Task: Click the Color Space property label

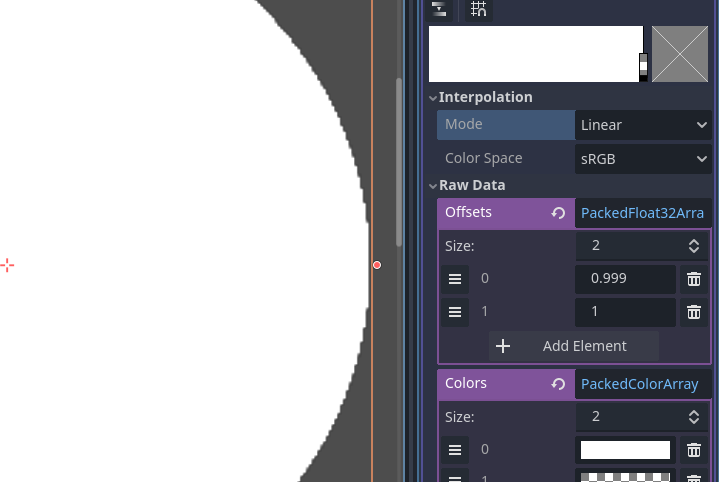Action: click(x=484, y=158)
